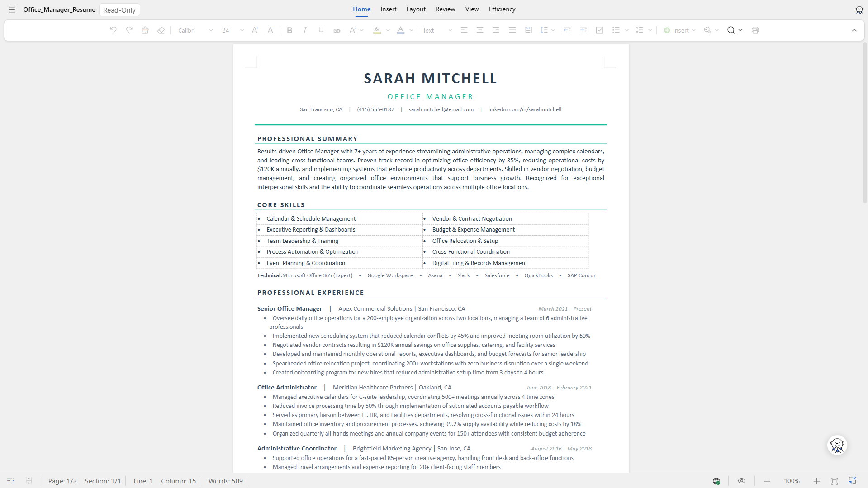Open the Review tab
The image size is (868, 488).
446,9
